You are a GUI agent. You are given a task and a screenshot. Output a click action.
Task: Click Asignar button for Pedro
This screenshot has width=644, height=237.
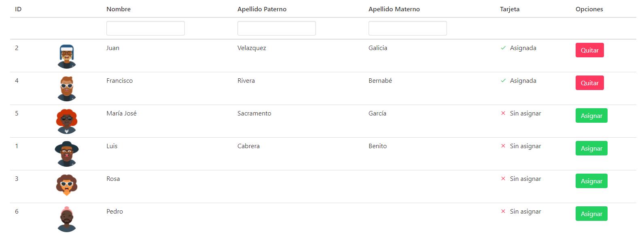click(591, 214)
